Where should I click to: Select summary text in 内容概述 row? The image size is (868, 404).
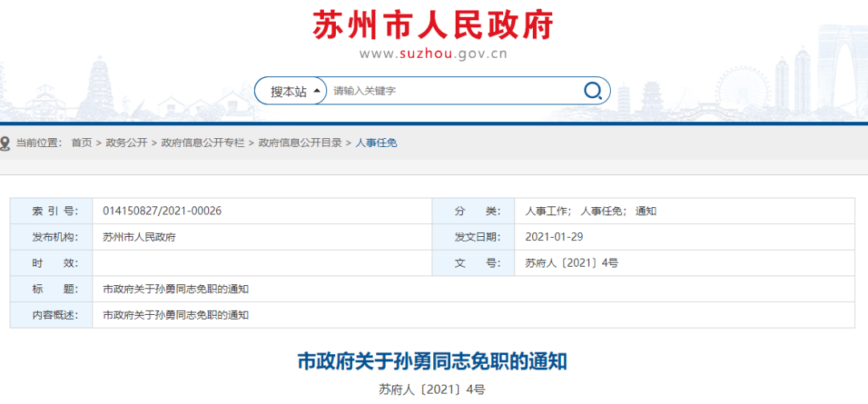(175, 315)
